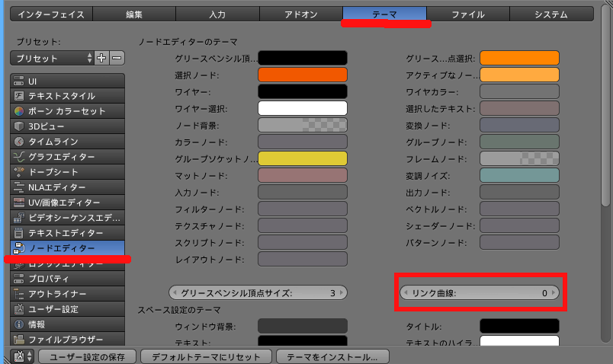Click the 情報 info icon
The image size is (613, 364).
pyautogui.click(x=18, y=324)
